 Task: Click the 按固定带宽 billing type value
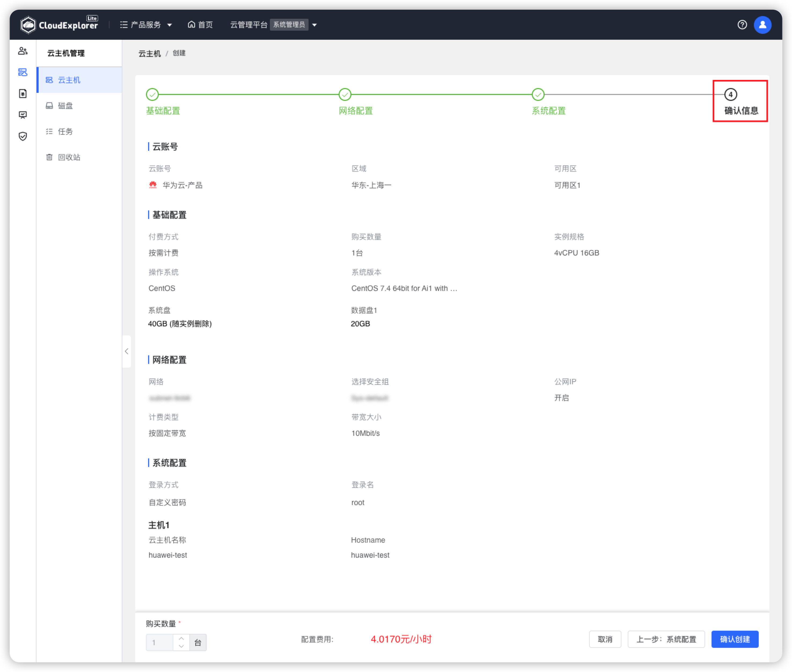coord(167,433)
